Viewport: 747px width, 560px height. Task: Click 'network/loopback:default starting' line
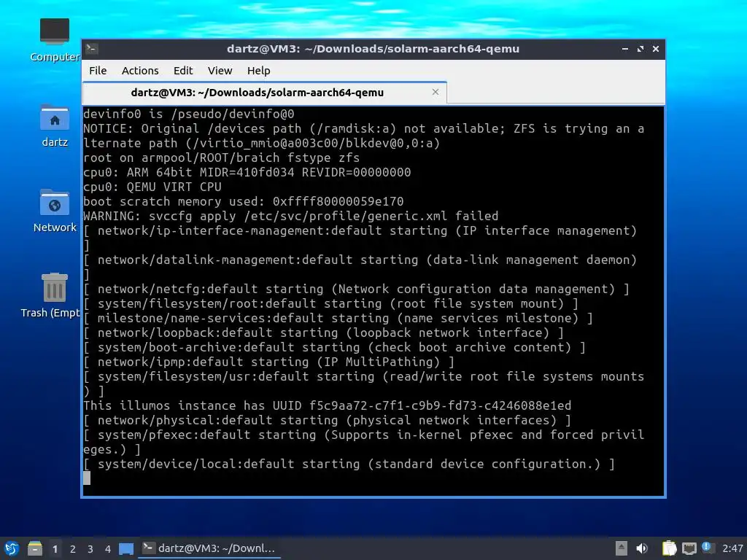pyautogui.click(x=323, y=332)
